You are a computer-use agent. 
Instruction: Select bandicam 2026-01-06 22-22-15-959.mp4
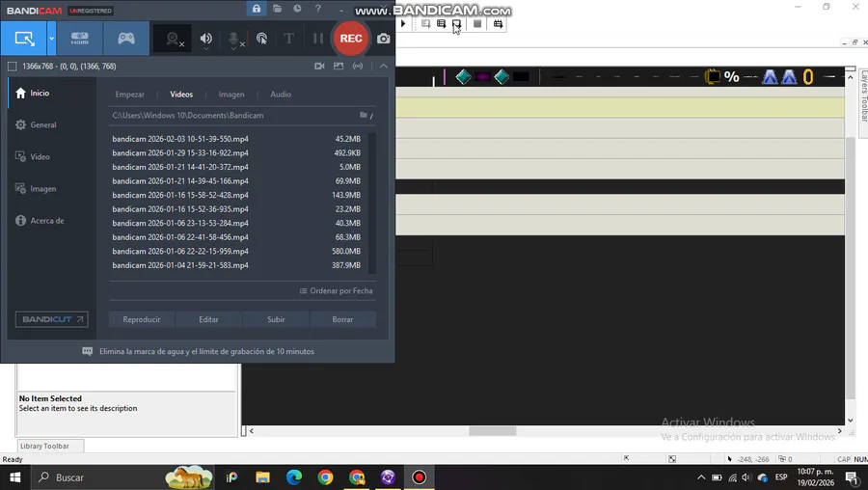pyautogui.click(x=237, y=252)
